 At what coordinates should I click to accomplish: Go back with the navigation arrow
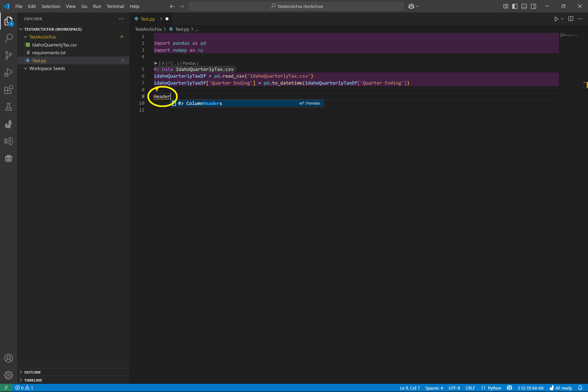tap(172, 7)
